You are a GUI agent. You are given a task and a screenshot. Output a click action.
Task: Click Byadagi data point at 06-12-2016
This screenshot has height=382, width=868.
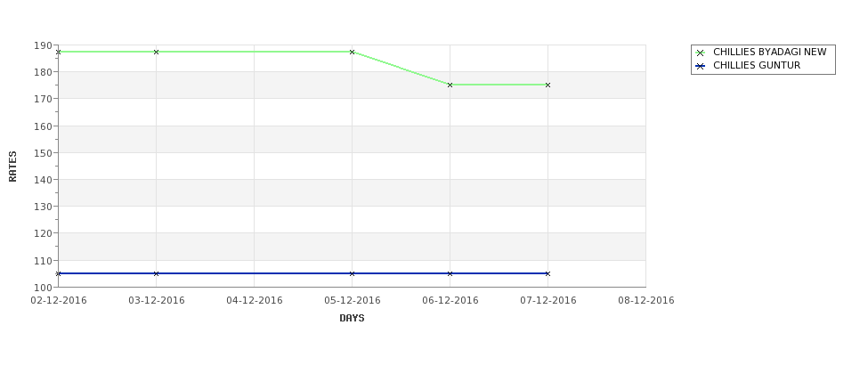450,85
